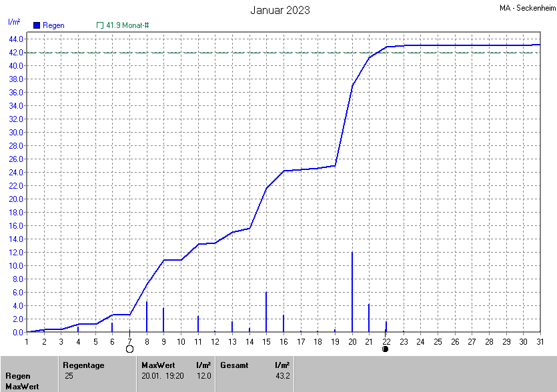Click the rain bar on day 15
The image size is (557, 392).
[x=266, y=312]
